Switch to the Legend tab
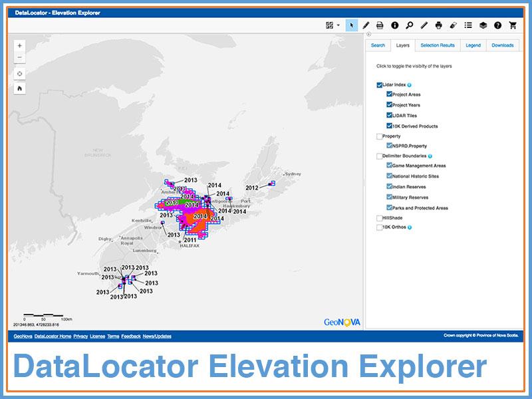The image size is (532, 399). pos(473,45)
